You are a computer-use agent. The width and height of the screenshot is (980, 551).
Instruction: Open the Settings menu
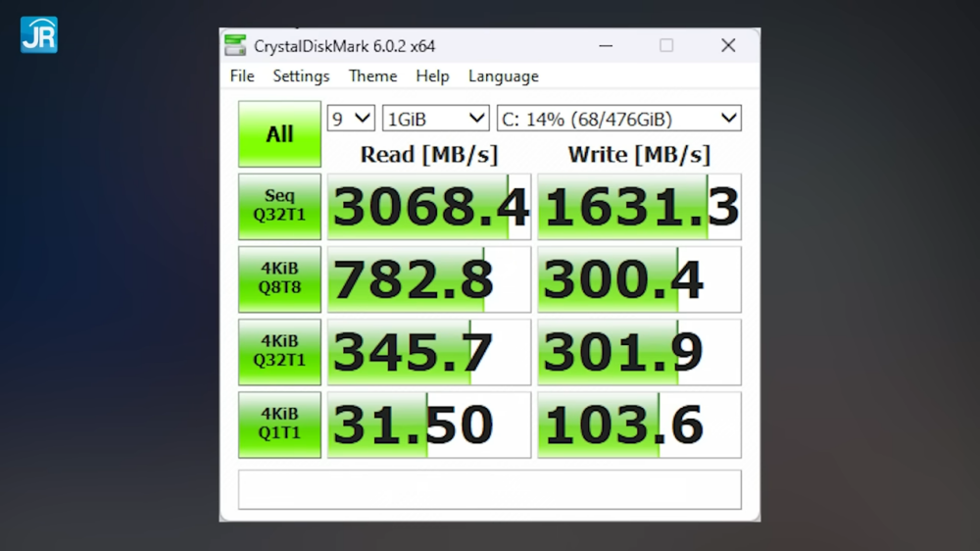pos(301,76)
